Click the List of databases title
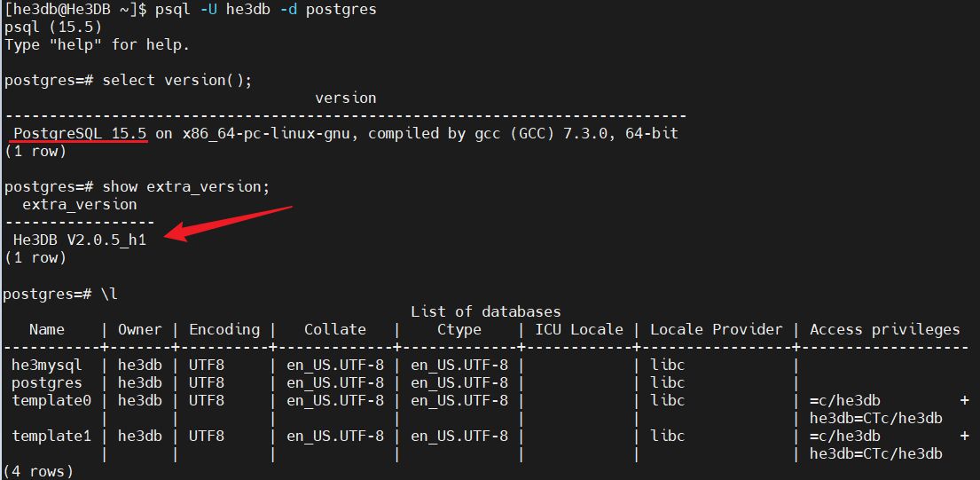This screenshot has width=980, height=480. coord(485,311)
